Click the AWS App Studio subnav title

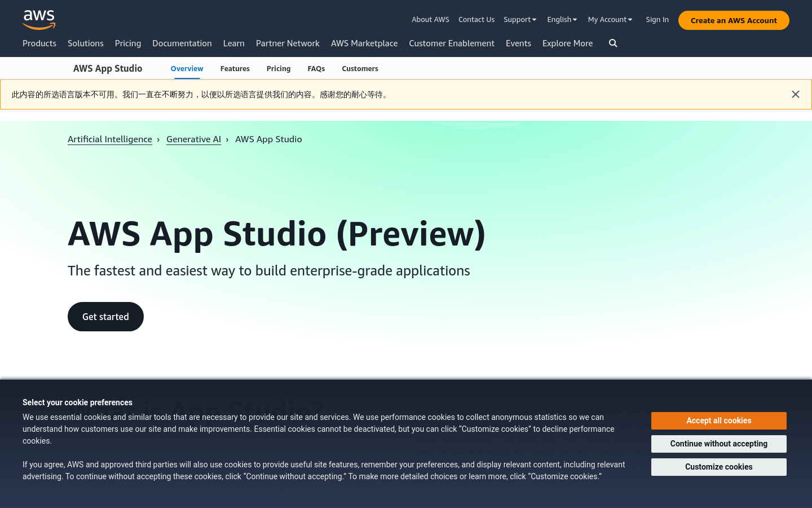pos(108,68)
